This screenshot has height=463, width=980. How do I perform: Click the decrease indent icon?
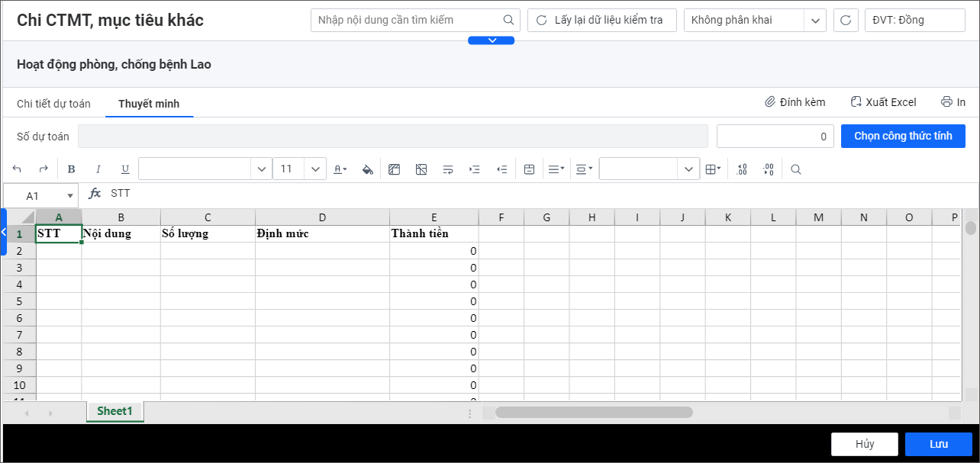pyautogui.click(x=501, y=169)
